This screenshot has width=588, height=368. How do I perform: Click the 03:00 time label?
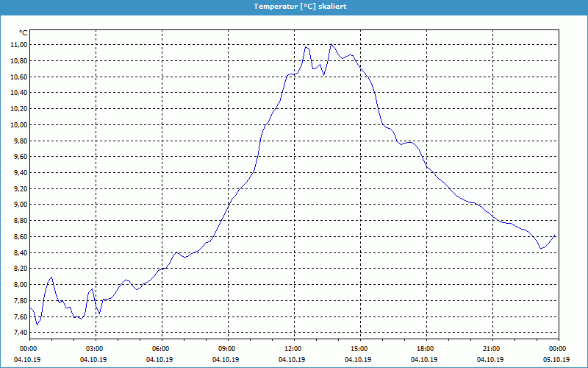pyautogui.click(x=95, y=349)
